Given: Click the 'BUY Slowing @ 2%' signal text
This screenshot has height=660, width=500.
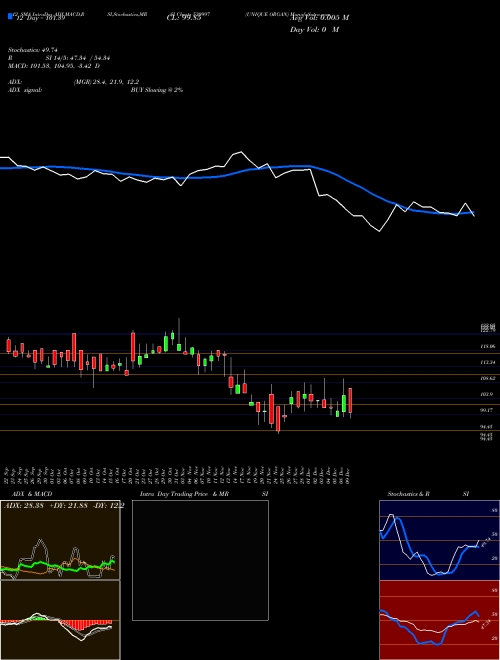Looking at the screenshot, I should 157,90.
